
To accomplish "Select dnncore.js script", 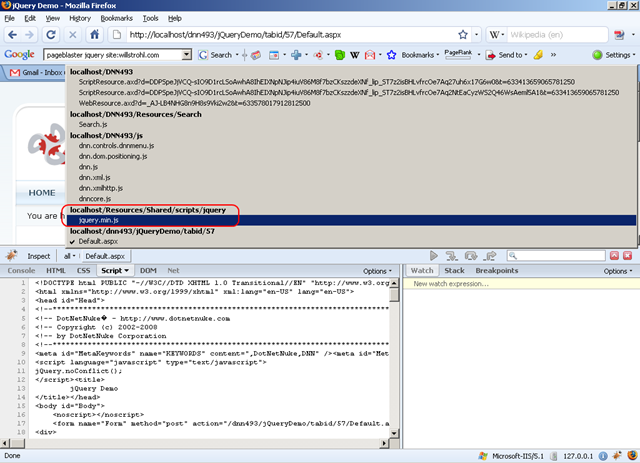I will [x=95, y=199].
